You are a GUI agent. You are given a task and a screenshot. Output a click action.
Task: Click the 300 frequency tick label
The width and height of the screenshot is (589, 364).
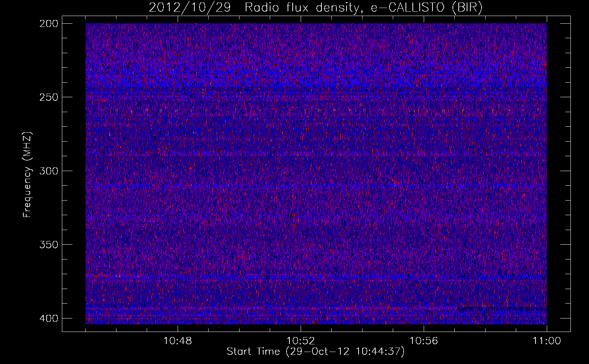48,171
